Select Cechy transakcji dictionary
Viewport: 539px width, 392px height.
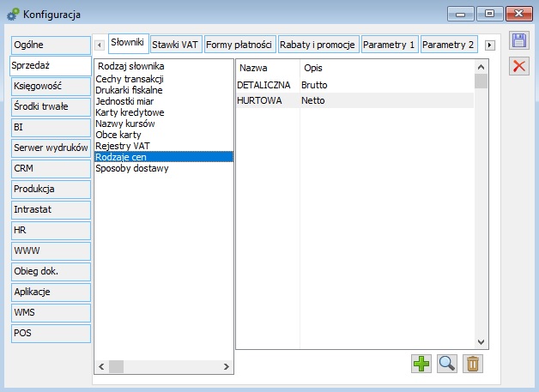coord(164,79)
